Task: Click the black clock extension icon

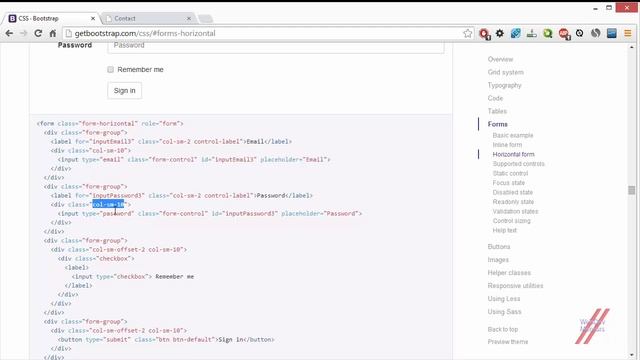Action: (580, 33)
